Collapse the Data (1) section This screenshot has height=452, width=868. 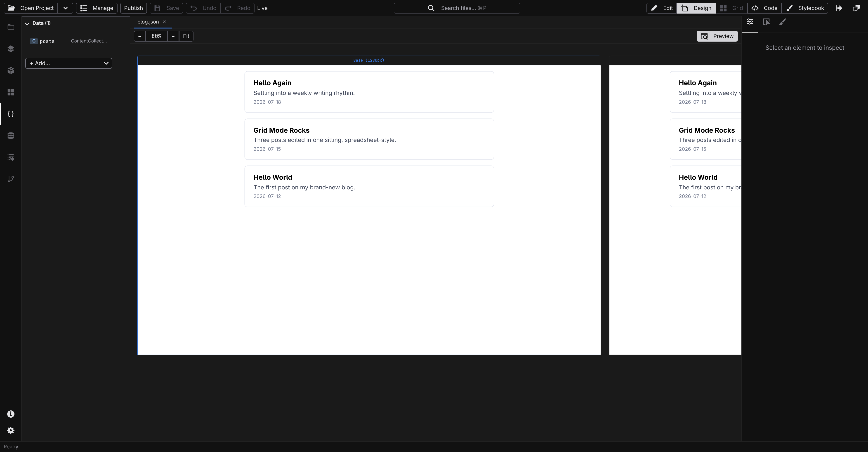27,23
